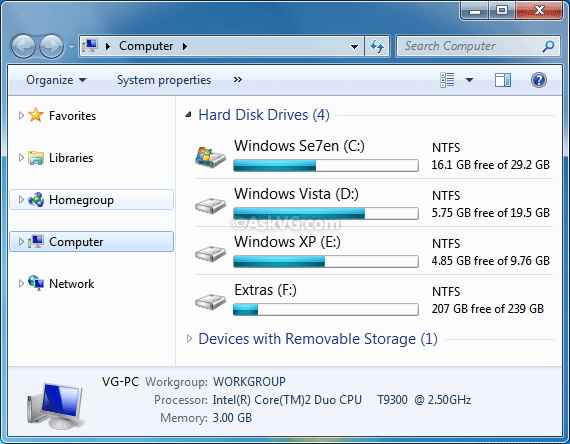Click Devices with Removable Storage (1) header
This screenshot has height=444, width=570.
[x=318, y=339]
